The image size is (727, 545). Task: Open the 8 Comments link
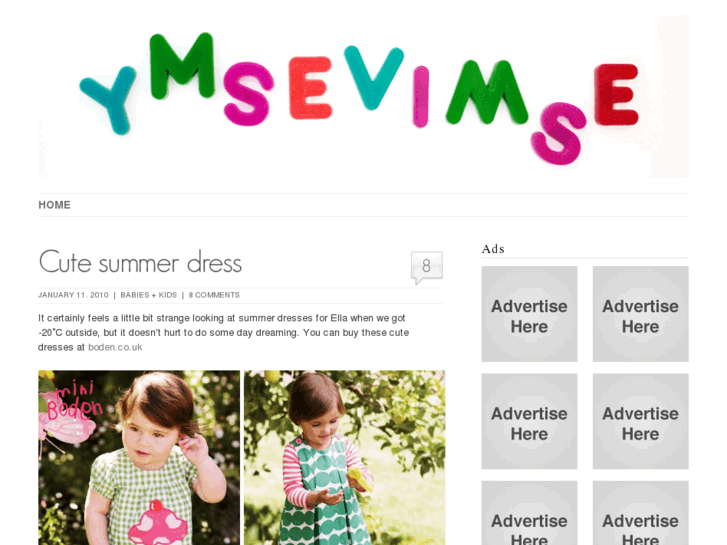(214, 295)
